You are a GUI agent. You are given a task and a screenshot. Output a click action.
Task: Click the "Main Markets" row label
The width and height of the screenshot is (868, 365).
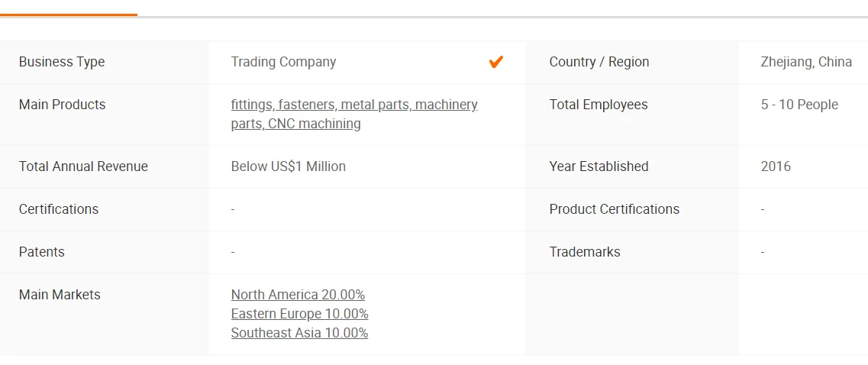[60, 295]
